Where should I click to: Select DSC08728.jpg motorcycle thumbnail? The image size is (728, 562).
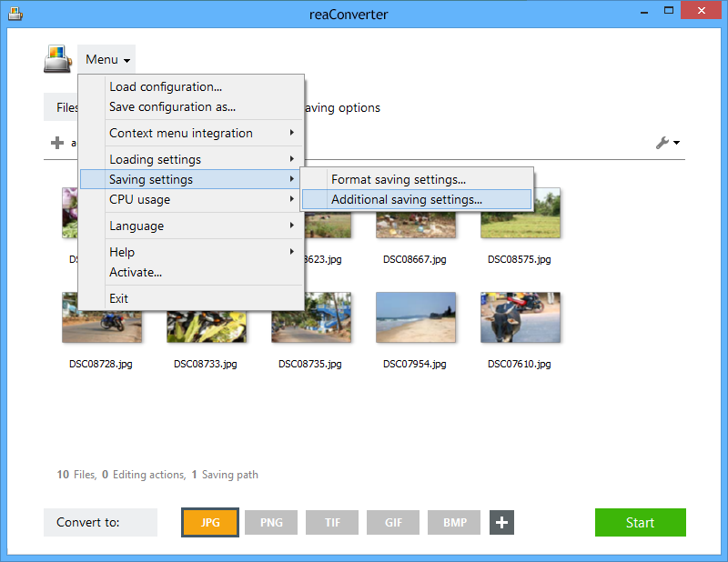click(x=102, y=326)
